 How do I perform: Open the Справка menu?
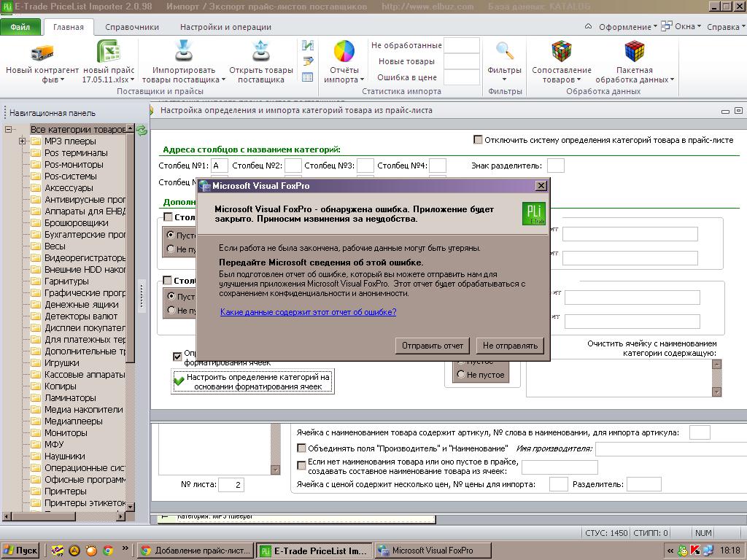[x=726, y=27]
